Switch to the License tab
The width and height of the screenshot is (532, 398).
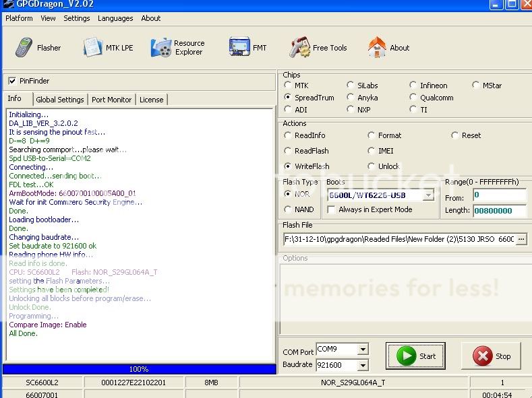pos(151,100)
